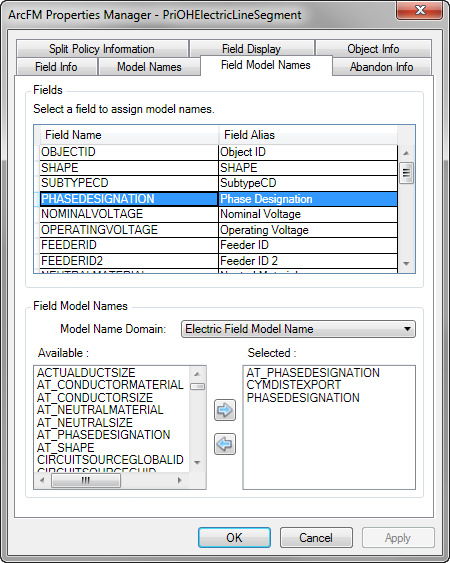The height and width of the screenshot is (563, 450).
Task: Switch to the Split Policy Information tab
Action: [102, 48]
